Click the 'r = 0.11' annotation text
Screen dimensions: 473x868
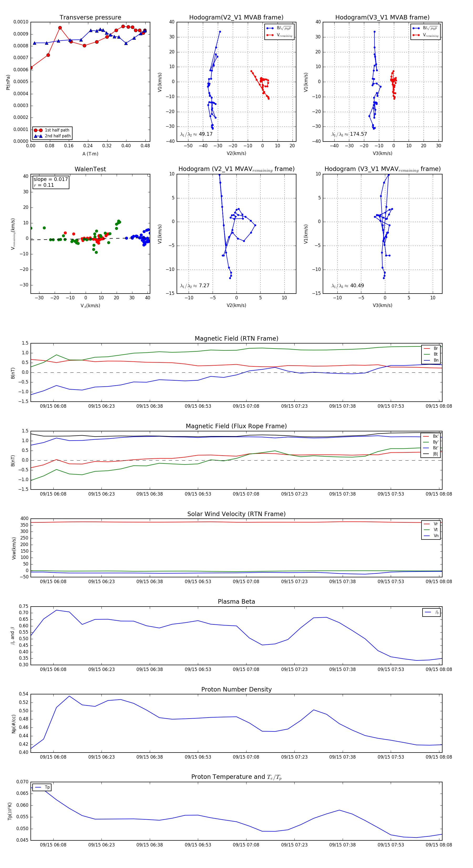(x=44, y=185)
